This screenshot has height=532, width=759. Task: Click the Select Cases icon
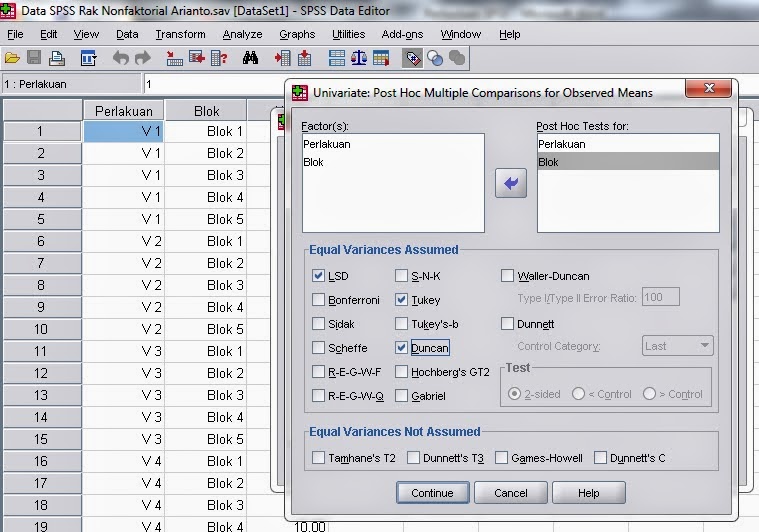click(x=381, y=59)
